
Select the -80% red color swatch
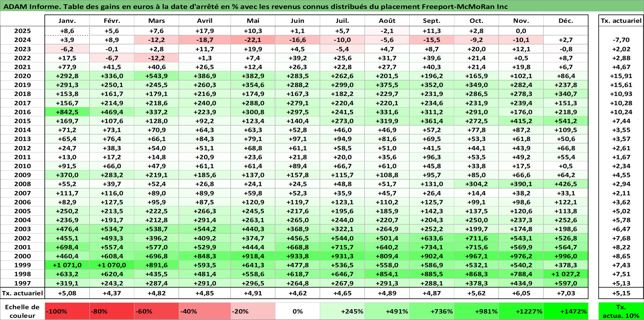click(112, 311)
